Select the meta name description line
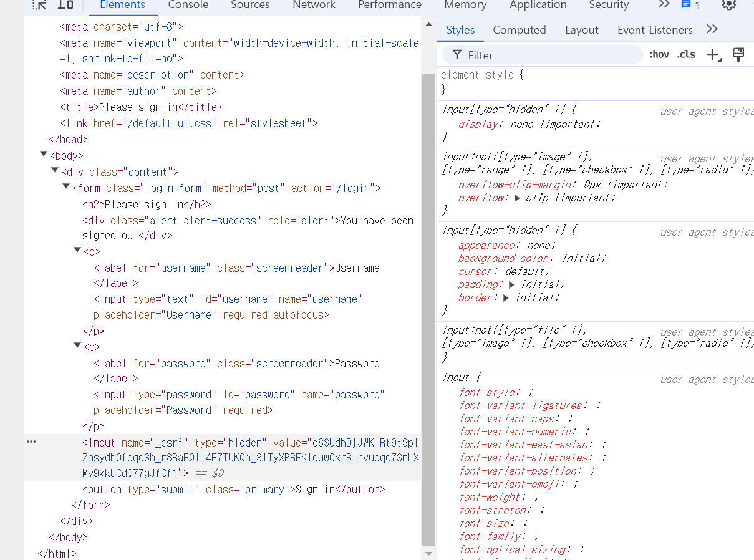The height and width of the screenshot is (560, 754). point(152,75)
